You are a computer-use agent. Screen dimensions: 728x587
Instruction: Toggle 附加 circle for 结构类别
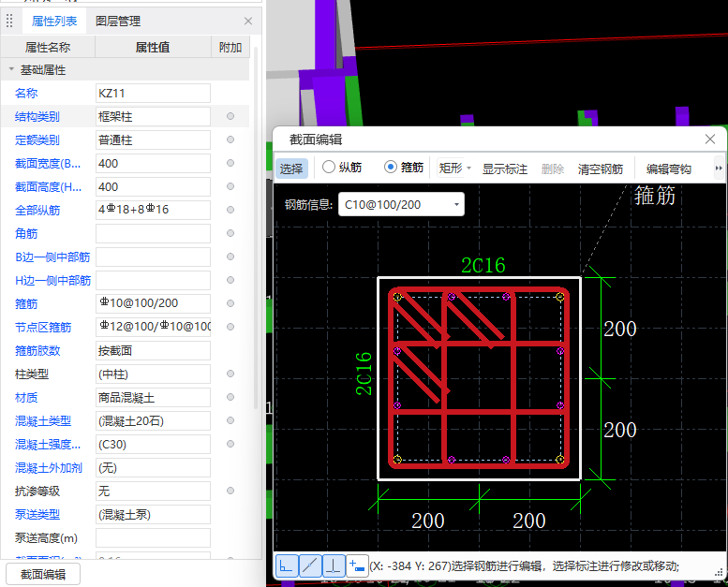230,116
